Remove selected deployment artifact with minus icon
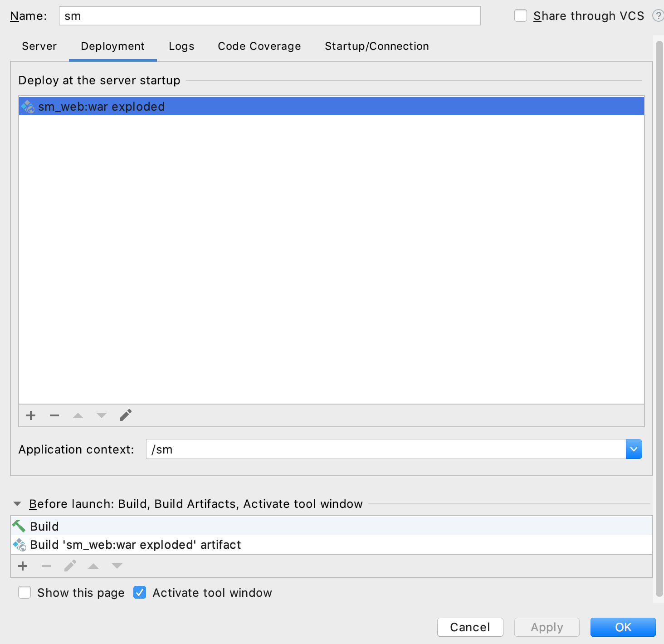Screen dimensions: 664x644 tap(54, 415)
